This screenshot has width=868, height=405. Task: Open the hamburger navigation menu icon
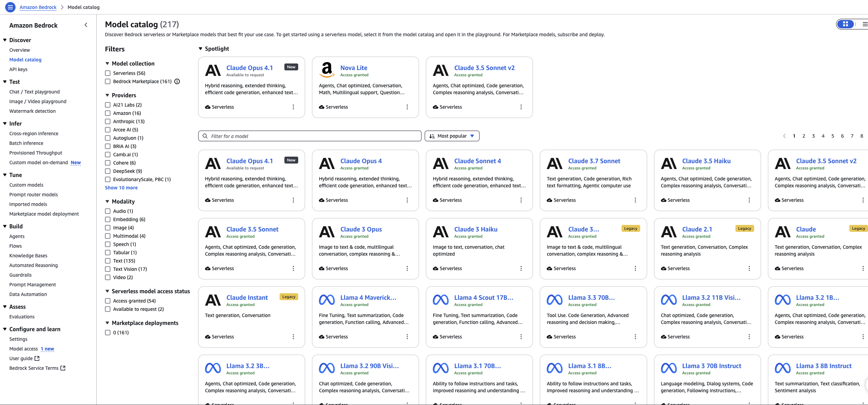click(x=10, y=7)
